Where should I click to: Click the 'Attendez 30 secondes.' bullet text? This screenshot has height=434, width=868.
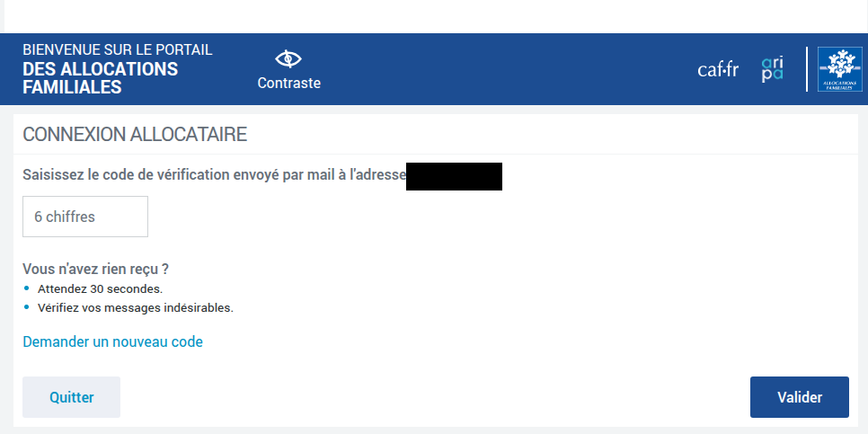point(101,289)
